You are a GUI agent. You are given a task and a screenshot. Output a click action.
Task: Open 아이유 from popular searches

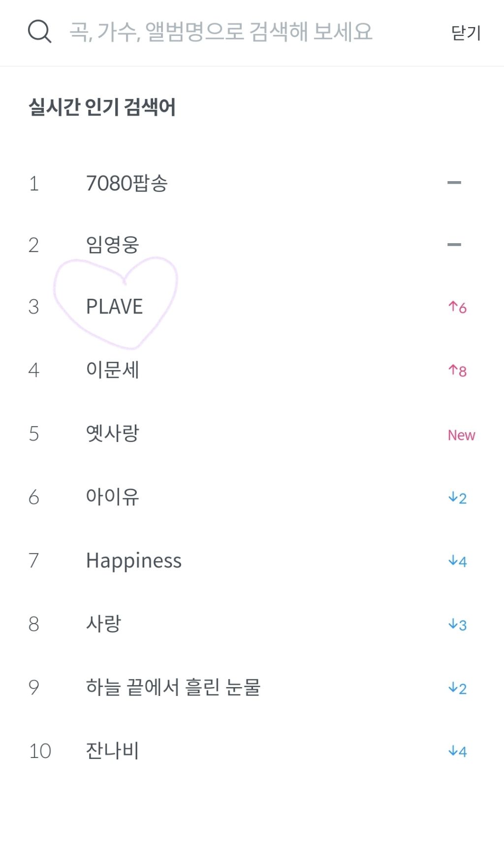tap(112, 497)
